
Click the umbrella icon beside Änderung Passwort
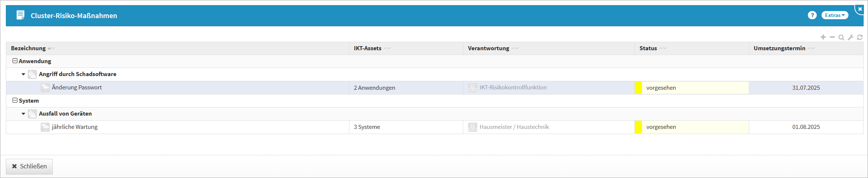tap(45, 88)
